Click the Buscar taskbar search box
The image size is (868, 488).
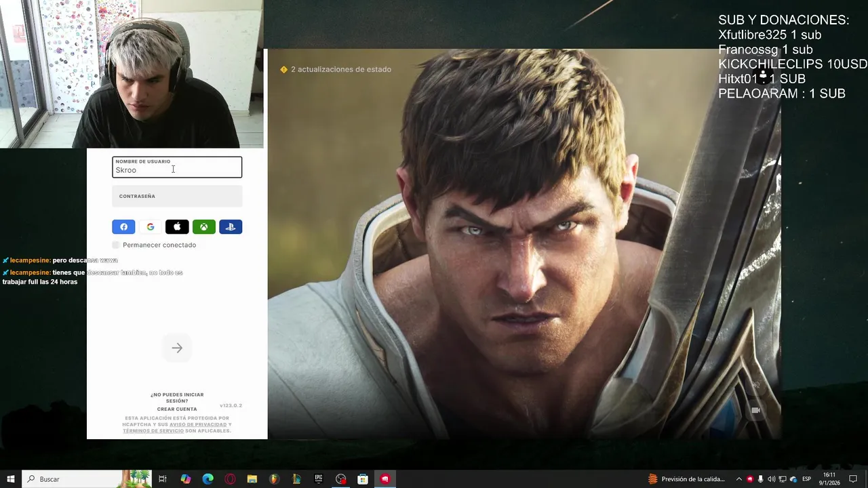(87, 479)
